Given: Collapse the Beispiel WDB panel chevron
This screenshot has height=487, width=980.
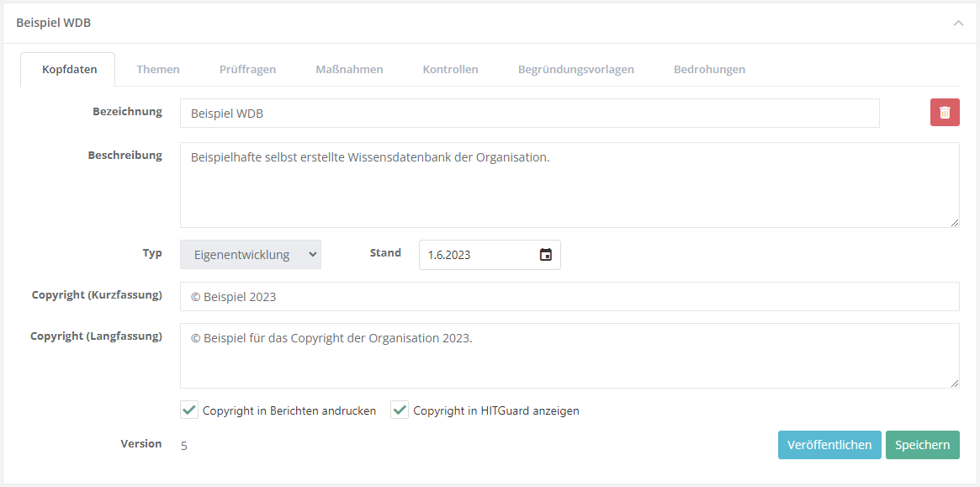Looking at the screenshot, I should pyautogui.click(x=958, y=24).
